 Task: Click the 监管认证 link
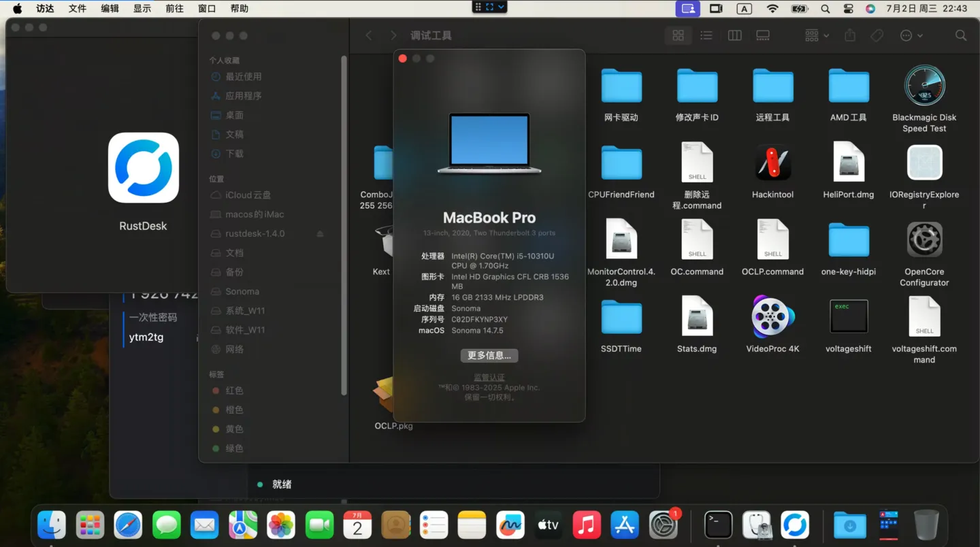pos(489,377)
